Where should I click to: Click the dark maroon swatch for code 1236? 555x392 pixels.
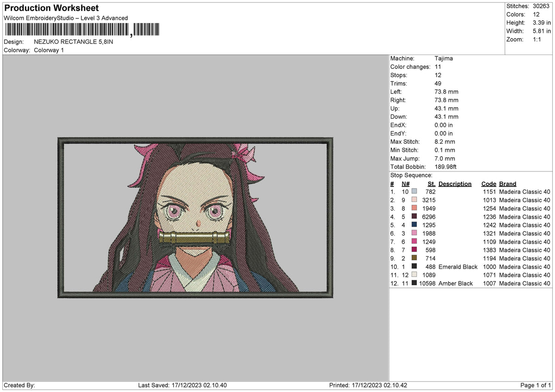[x=414, y=217]
